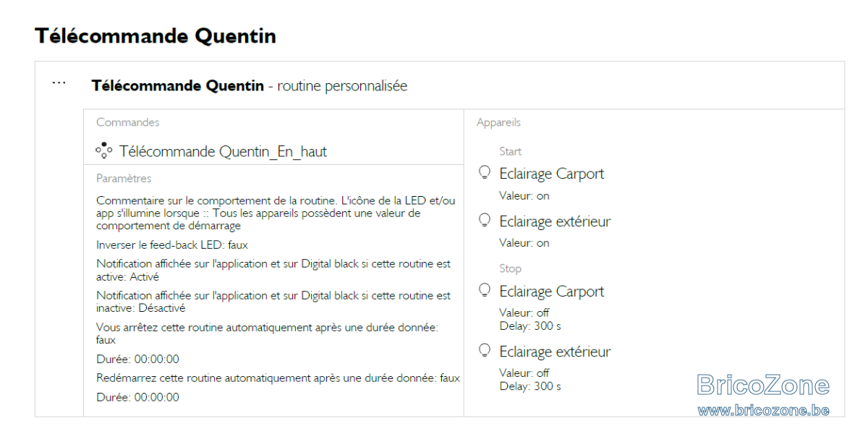This screenshot has width=868, height=442.
Task: Open the www.bricozone.be link
Action: (763, 410)
